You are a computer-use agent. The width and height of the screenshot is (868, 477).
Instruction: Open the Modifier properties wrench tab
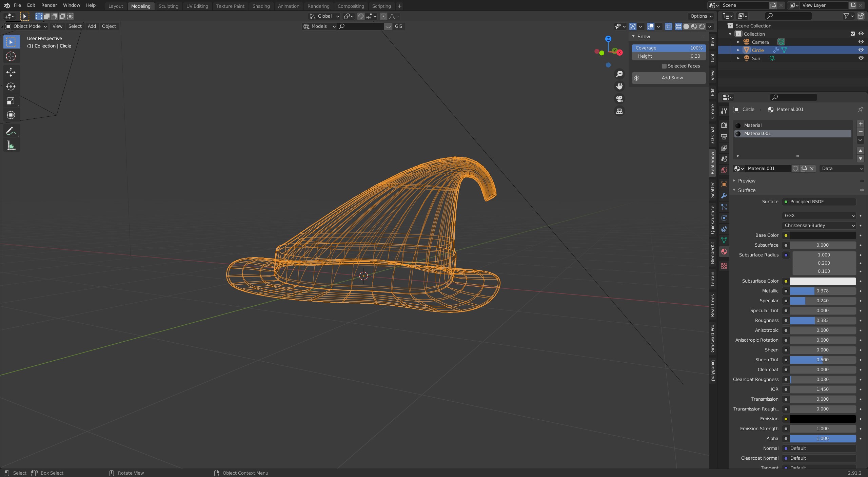724,196
